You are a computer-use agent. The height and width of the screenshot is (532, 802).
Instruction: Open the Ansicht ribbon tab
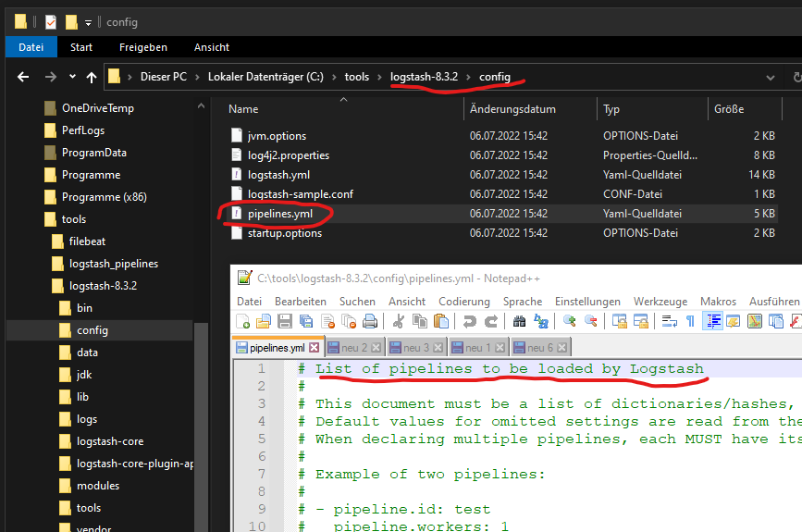[x=212, y=47]
